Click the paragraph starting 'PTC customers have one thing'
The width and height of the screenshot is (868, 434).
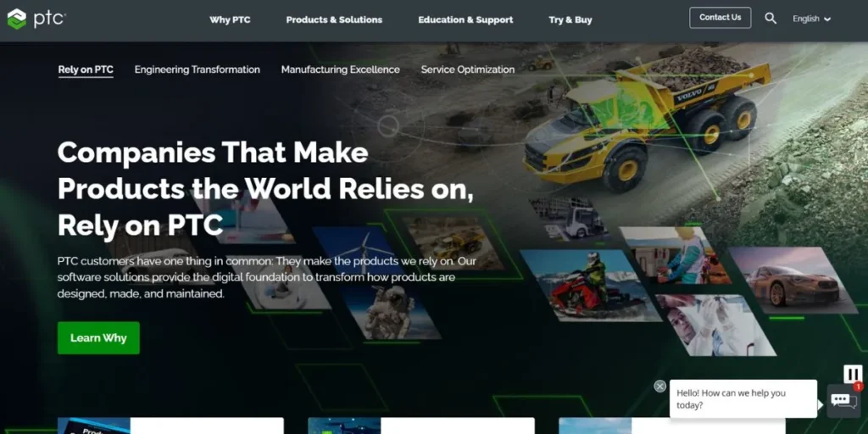tap(267, 277)
